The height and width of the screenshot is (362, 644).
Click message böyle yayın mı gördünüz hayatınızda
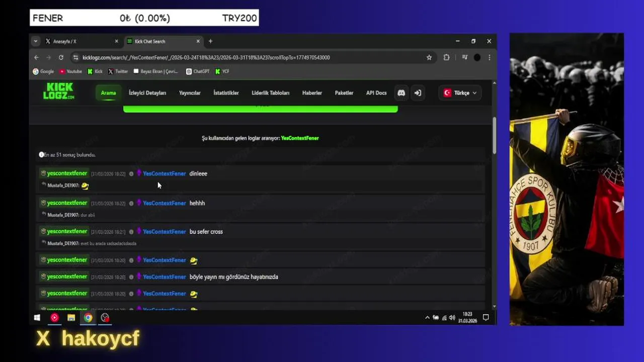[234, 277]
